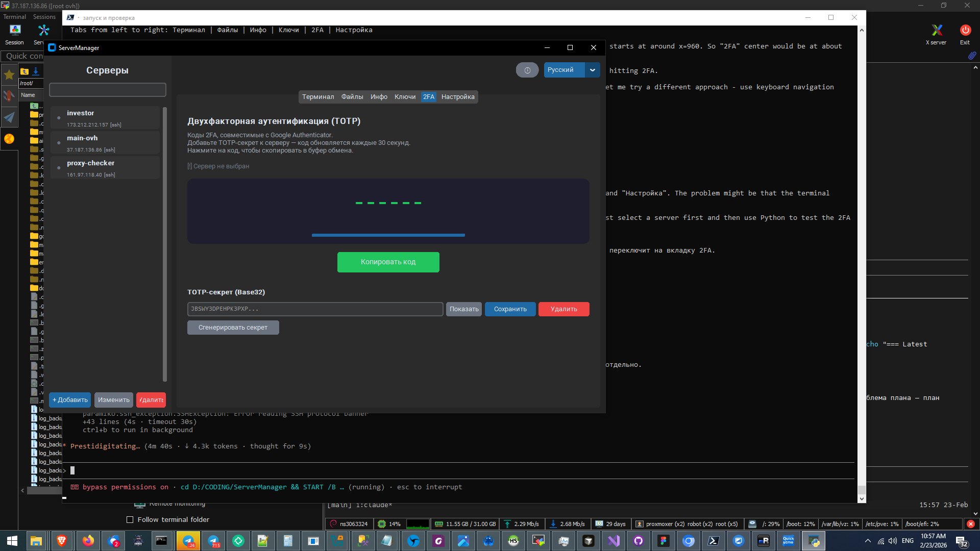Expand the Русский language dropdown arrow
980x551 pixels.
click(x=592, y=70)
